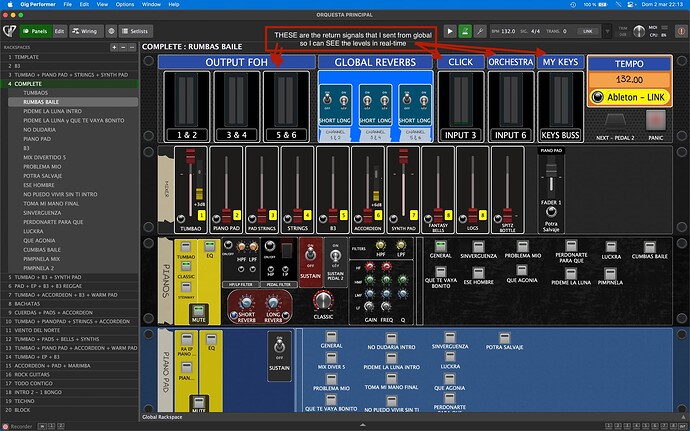Toggle SUSTAIN switch in PIANOS panel
Image resolution: width=690 pixels, height=431 pixels.
click(311, 254)
